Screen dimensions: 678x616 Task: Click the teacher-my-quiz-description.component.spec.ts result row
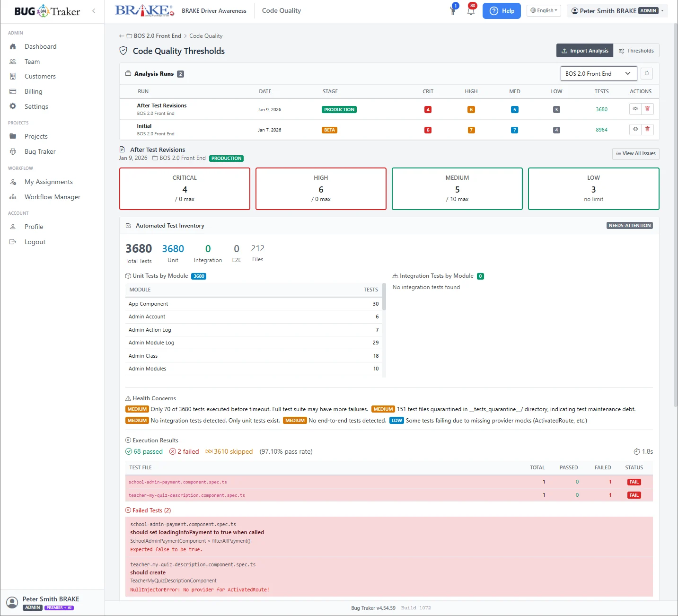click(x=389, y=495)
